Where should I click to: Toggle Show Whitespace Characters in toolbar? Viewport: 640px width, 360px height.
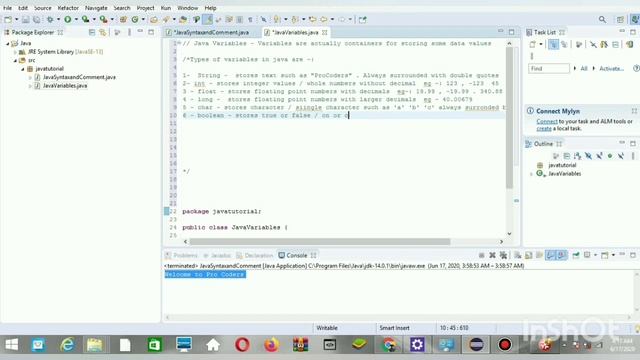[x=250, y=19]
